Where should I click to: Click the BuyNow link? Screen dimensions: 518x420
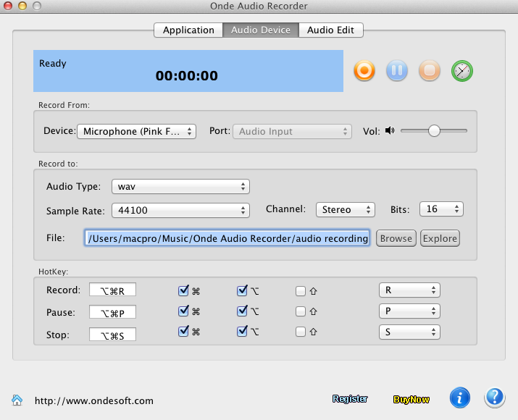coord(412,399)
